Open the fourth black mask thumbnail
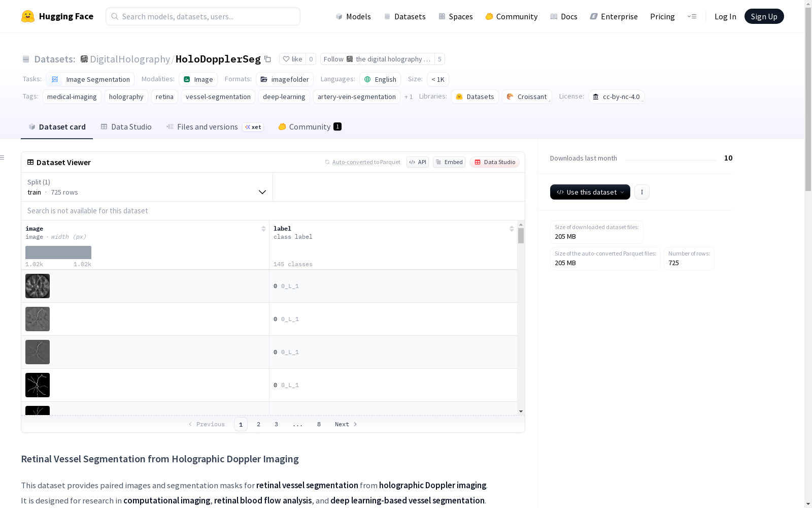This screenshot has height=508, width=812. [x=38, y=385]
